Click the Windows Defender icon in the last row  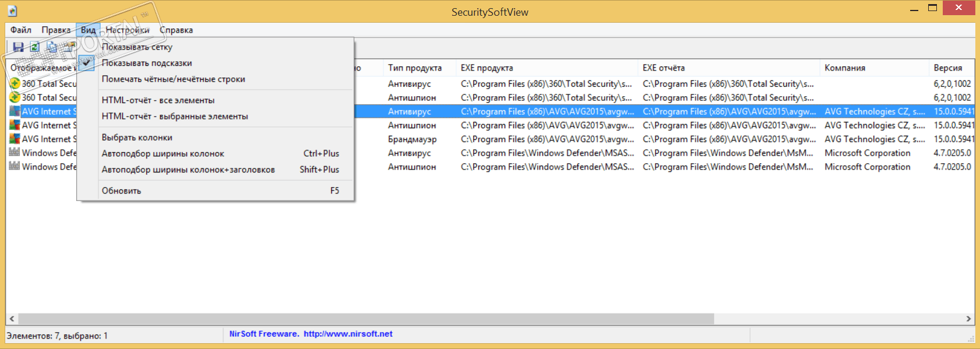15,167
